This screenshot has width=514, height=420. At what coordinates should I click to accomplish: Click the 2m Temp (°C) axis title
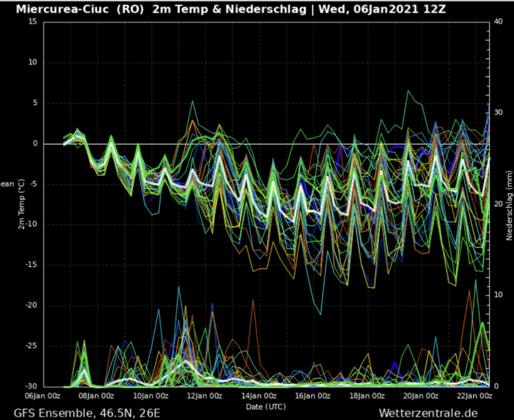coord(21,204)
